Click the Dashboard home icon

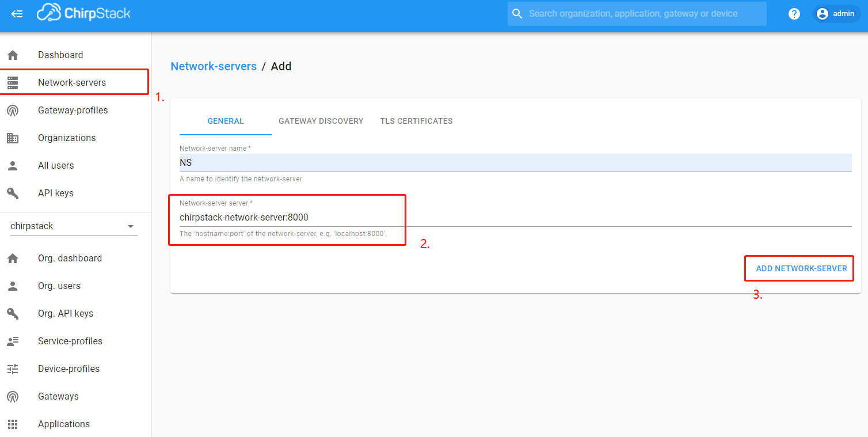click(13, 55)
